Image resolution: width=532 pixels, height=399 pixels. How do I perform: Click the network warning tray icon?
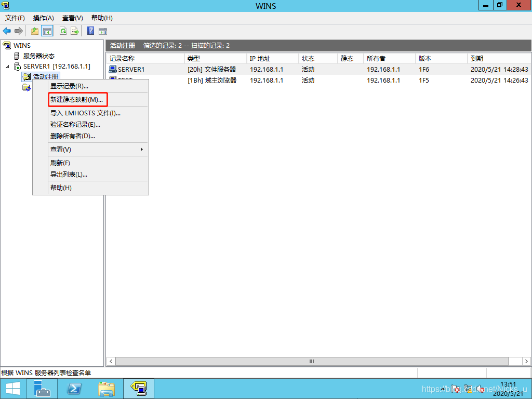point(468,389)
